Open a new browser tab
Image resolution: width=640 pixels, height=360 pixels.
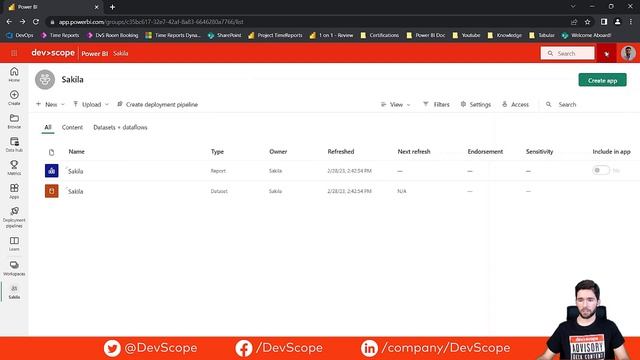112,7
